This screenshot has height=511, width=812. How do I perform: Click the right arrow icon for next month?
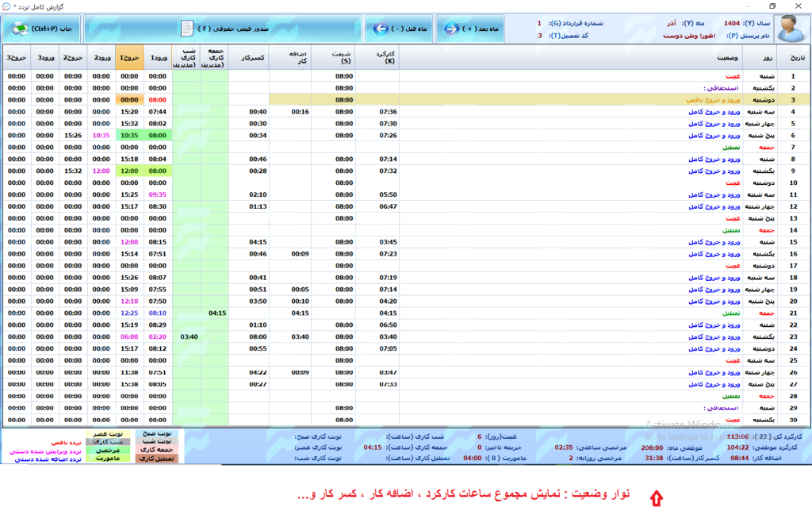coord(453,29)
